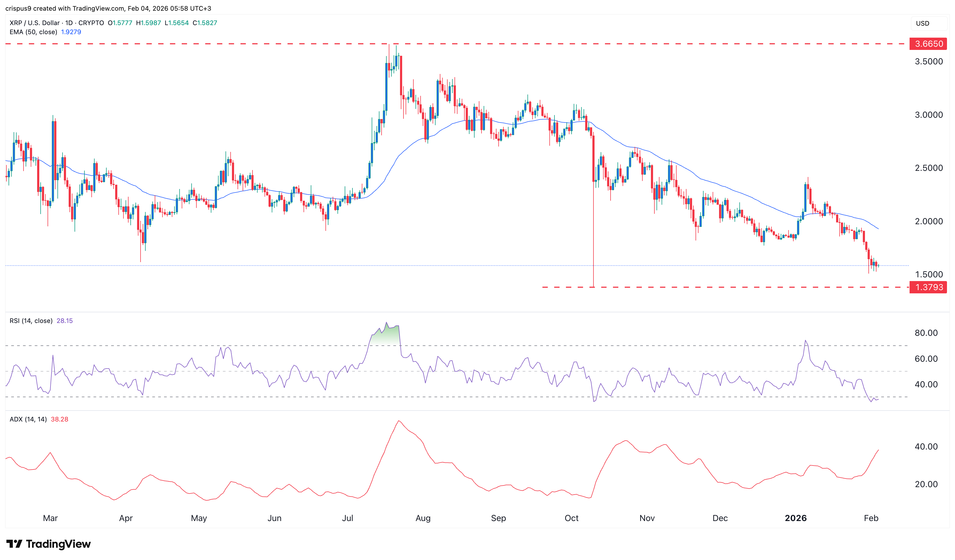This screenshot has width=955, height=560.
Task: Click the close price value C1.5827
Action: point(205,23)
